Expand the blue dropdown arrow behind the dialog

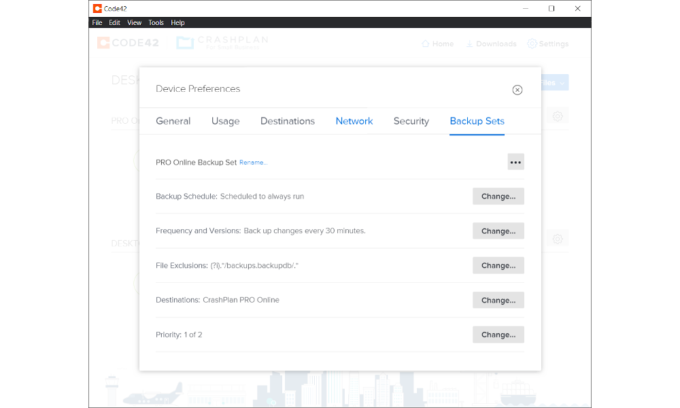click(562, 82)
